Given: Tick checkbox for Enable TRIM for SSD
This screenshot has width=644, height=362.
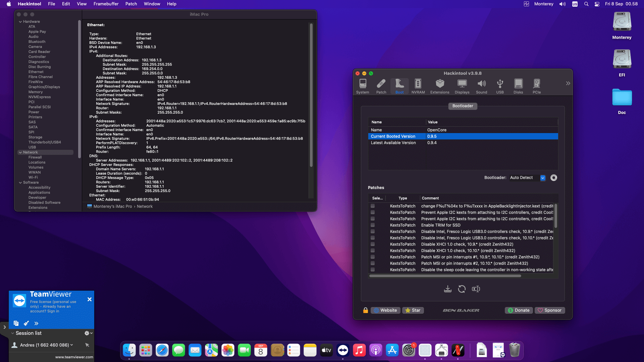Looking at the screenshot, I should pos(373,225).
